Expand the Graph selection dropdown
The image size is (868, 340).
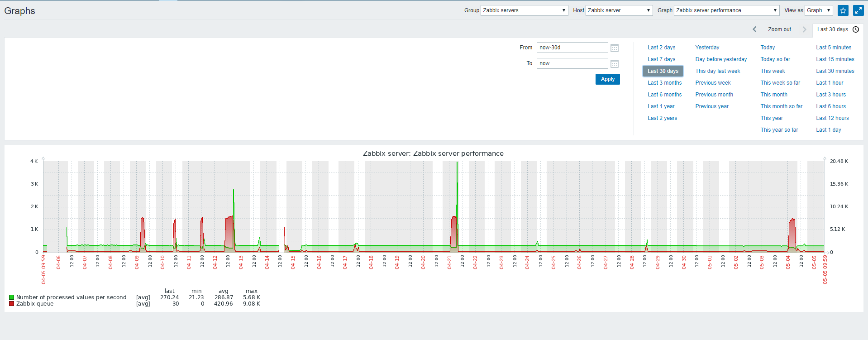point(726,10)
